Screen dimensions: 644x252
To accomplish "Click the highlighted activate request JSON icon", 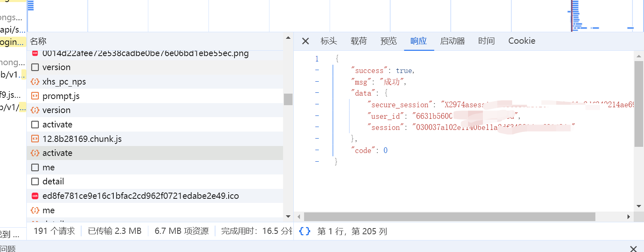I will 35,153.
